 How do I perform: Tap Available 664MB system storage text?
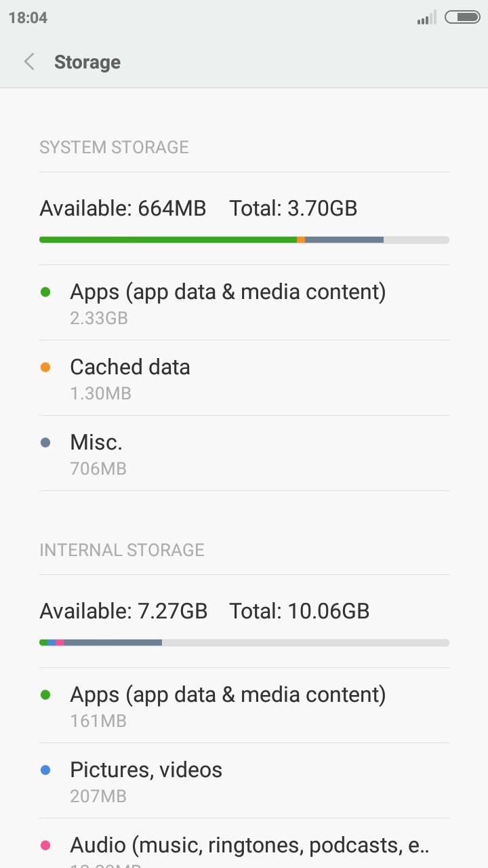click(x=123, y=208)
